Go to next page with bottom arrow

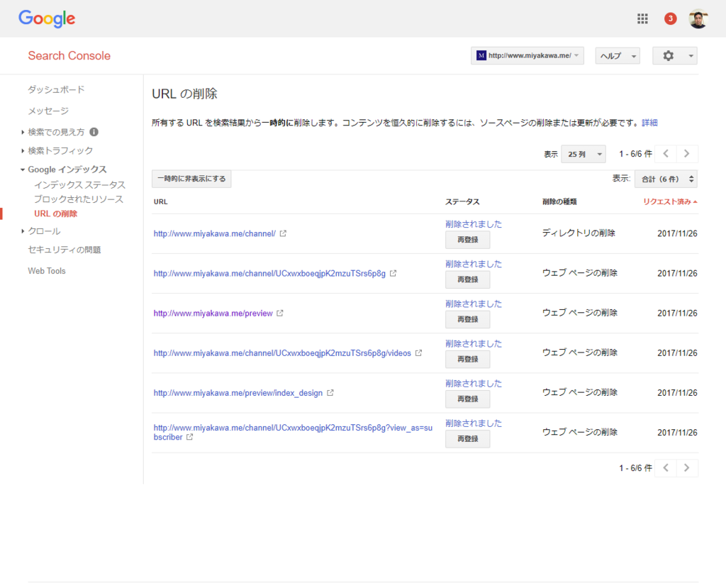coord(687,468)
